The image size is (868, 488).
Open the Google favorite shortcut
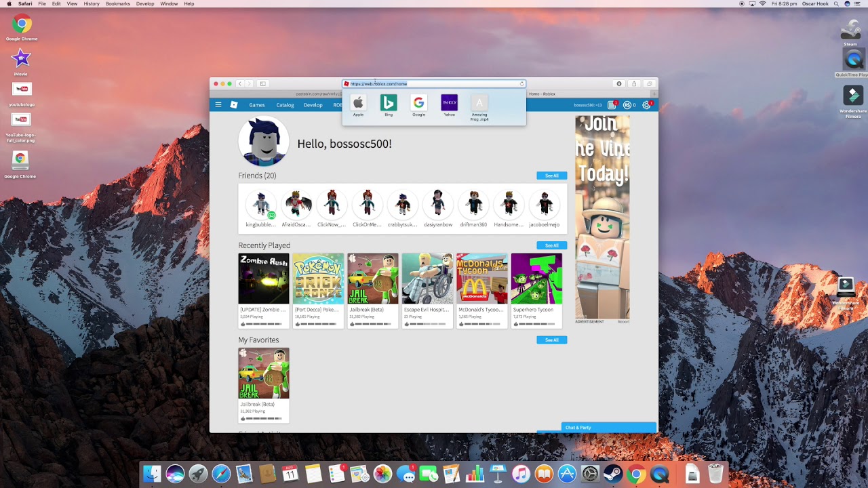click(x=418, y=105)
